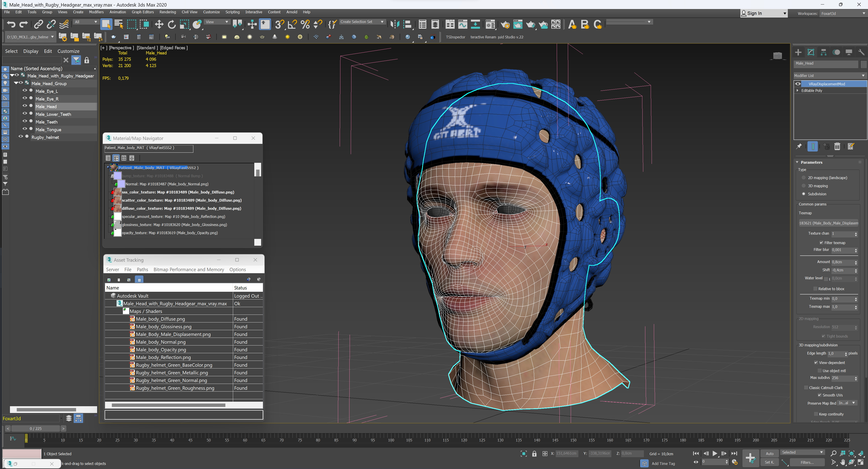Toggle visibility of Rugby_helmet layer

point(22,137)
